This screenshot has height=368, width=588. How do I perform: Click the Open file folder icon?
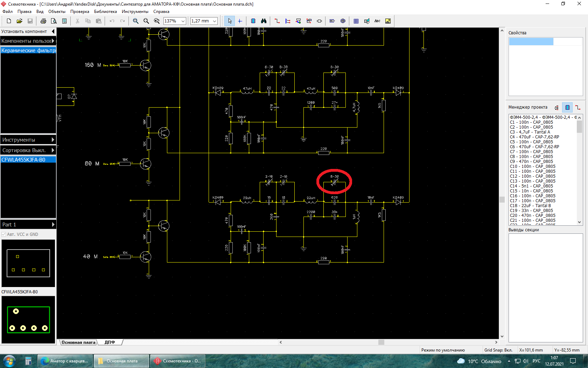tap(20, 21)
